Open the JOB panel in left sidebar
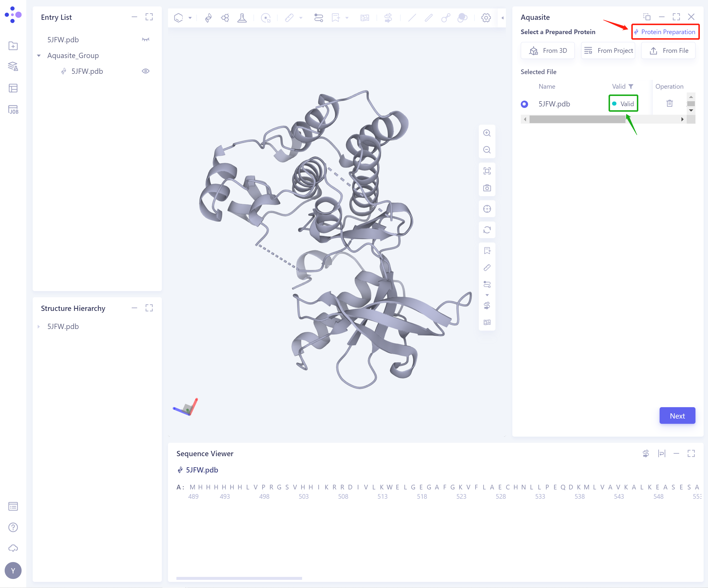This screenshot has height=588, width=708. 13,110
